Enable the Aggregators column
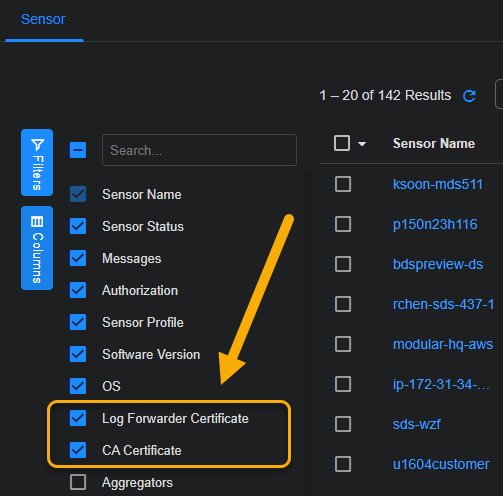This screenshot has height=496, width=503. tap(78, 482)
